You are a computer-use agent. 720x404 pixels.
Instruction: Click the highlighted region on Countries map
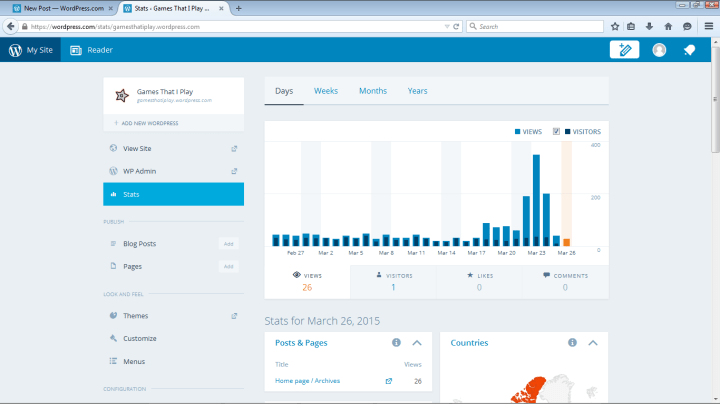[530, 390]
